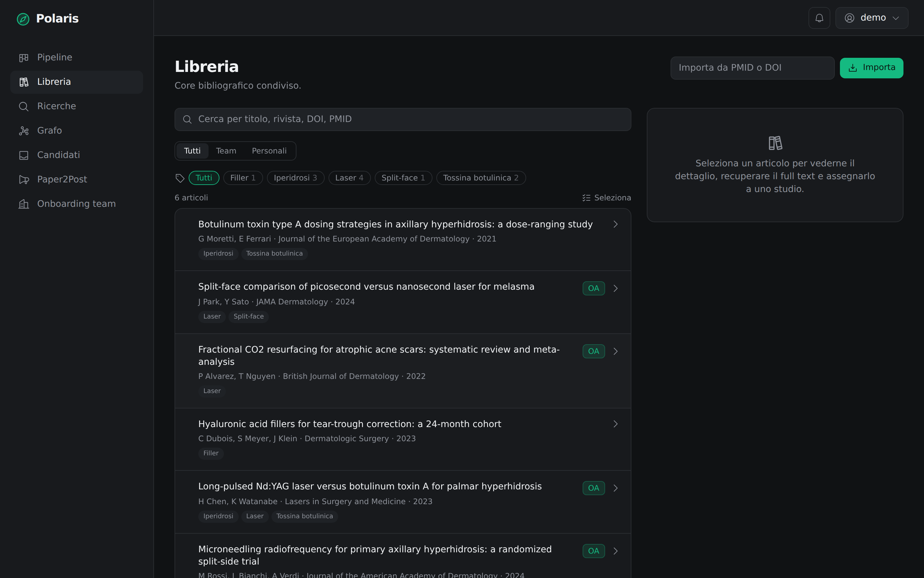Click Laser tag on Long-pulsed Nd:YAG article
This screenshot has height=578, width=924.
point(255,516)
